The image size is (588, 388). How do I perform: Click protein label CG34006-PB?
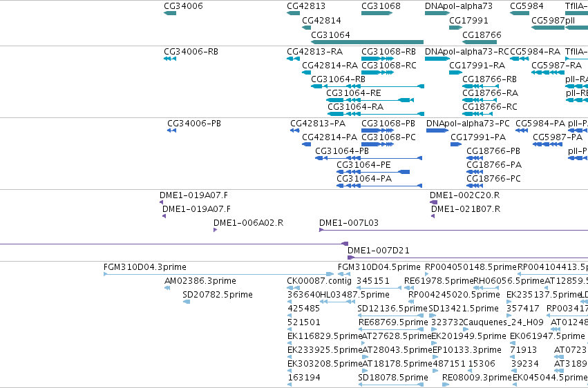(x=194, y=124)
